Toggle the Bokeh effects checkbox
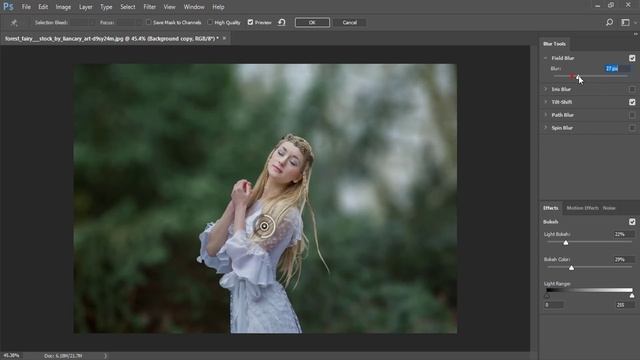The height and width of the screenshot is (360, 640). click(x=632, y=222)
